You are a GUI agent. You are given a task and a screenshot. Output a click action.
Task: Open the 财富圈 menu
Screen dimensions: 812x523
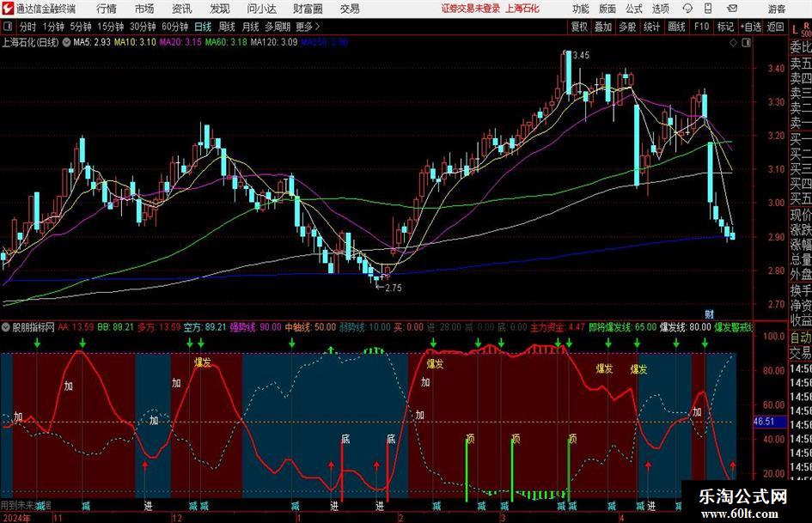(308, 9)
